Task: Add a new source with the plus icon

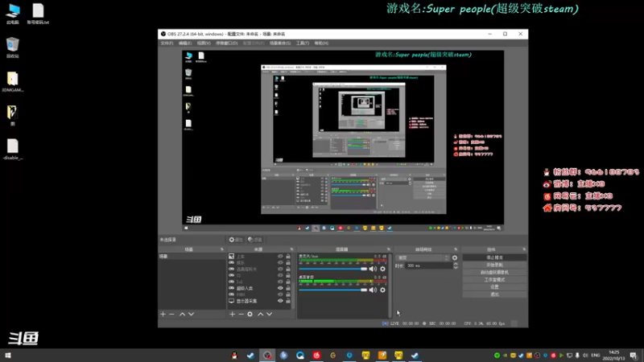Action: pos(232,314)
